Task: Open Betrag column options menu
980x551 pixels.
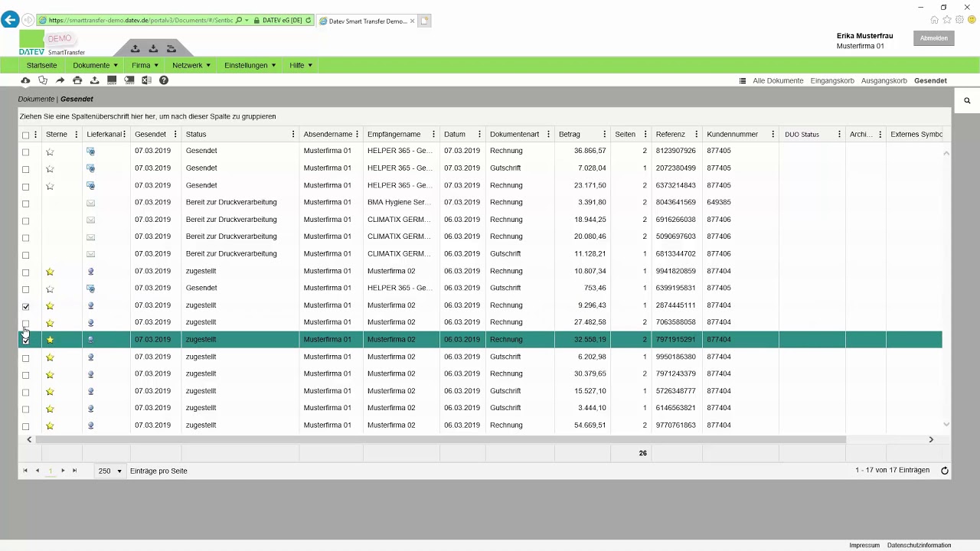Action: [604, 135]
